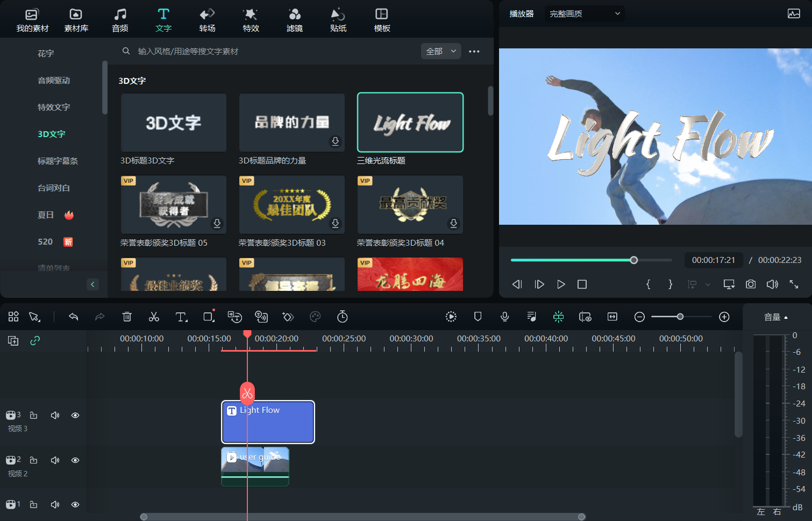Click the marker icon in the timeline toolbar

click(x=478, y=317)
